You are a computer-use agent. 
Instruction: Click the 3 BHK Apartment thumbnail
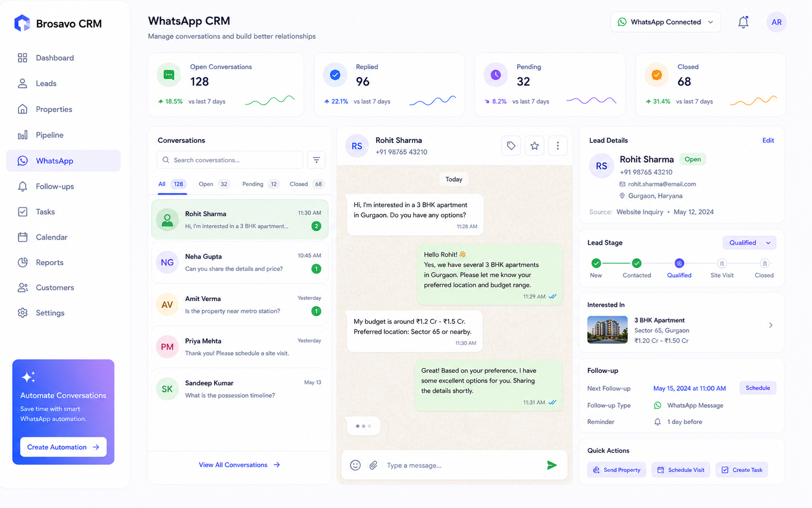(607, 329)
